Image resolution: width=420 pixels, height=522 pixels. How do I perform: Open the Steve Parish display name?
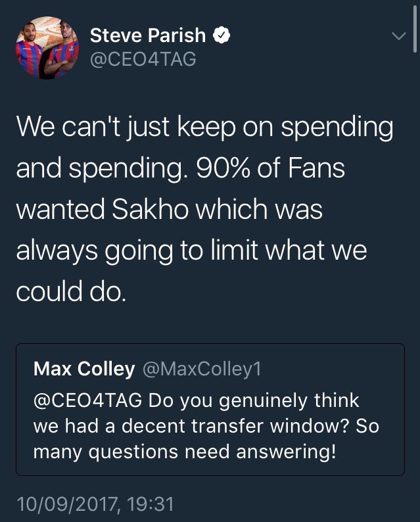tap(149, 36)
